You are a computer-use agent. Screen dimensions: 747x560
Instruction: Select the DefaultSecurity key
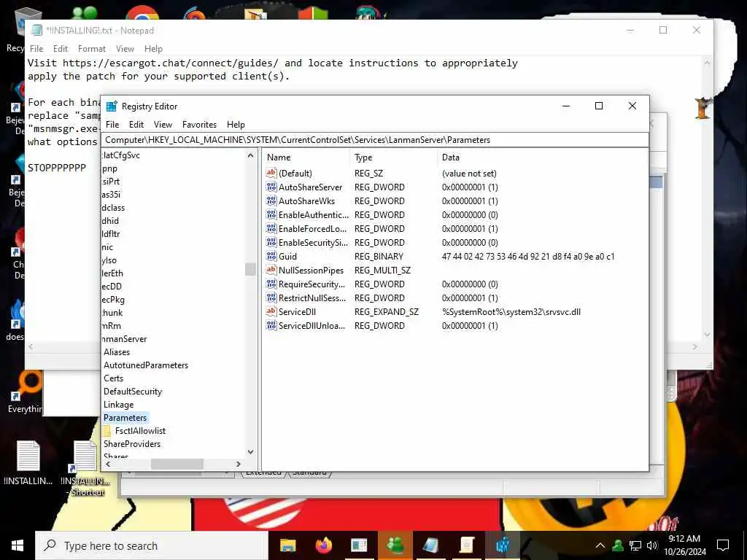133,392
